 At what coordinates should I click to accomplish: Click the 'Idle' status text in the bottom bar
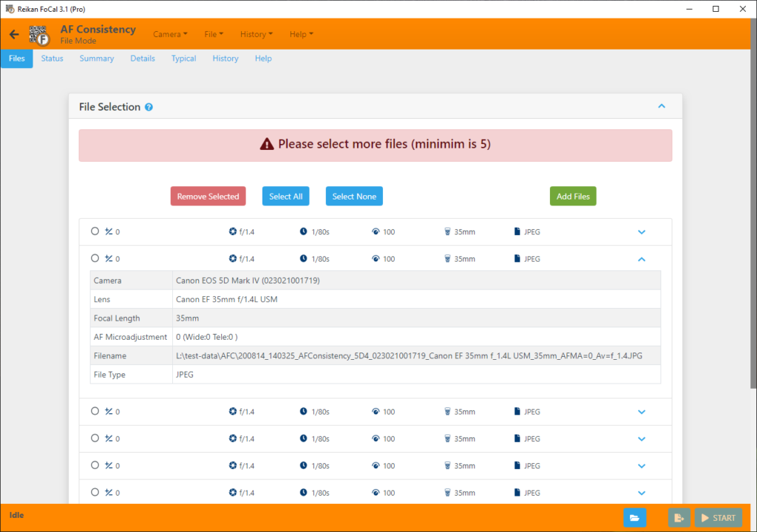16,515
